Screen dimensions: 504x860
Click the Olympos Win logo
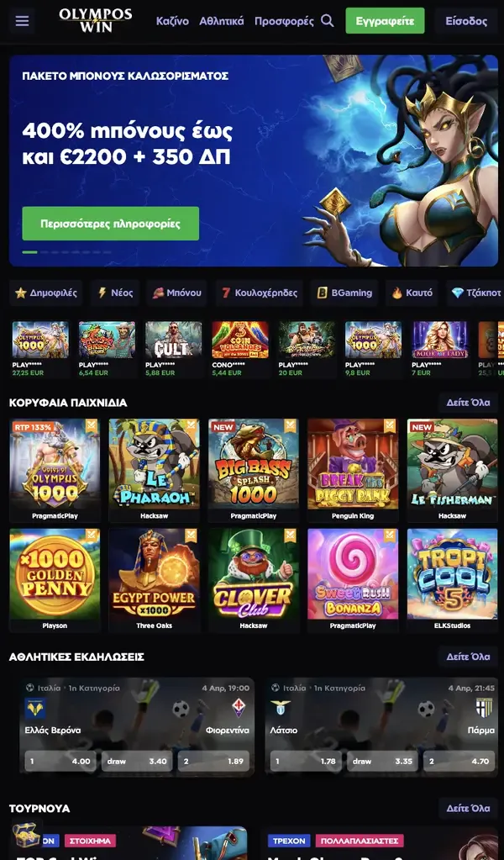tap(95, 21)
